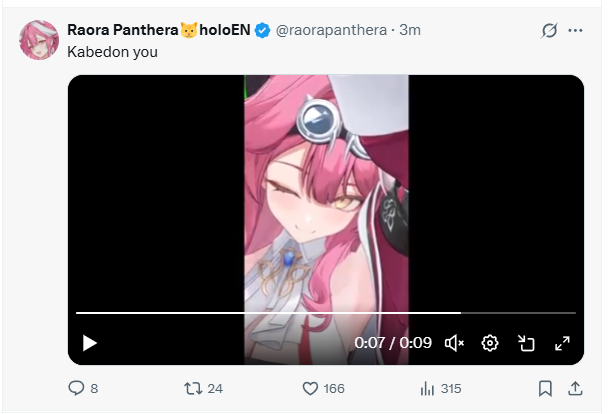The width and height of the screenshot is (611, 414).
Task: Reply to the post with 8 replies
Action: [76, 388]
